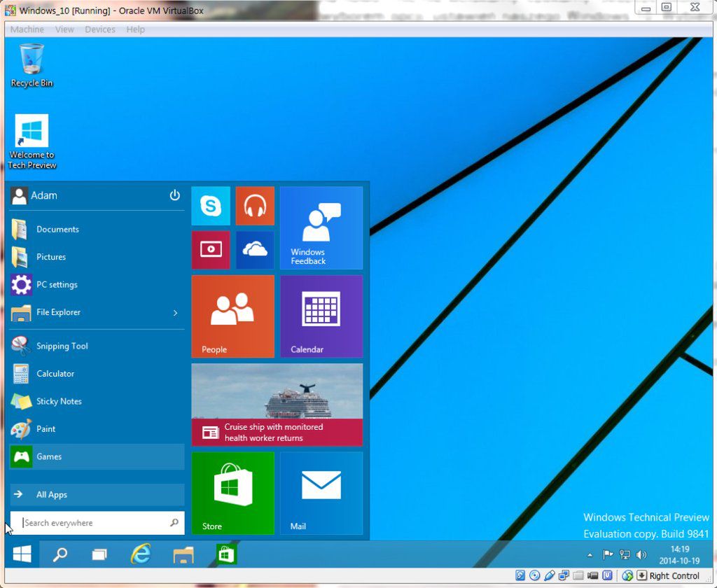Viewport: 717px width, 588px height.
Task: Launch Internet Explorer from the taskbar
Action: (140, 554)
